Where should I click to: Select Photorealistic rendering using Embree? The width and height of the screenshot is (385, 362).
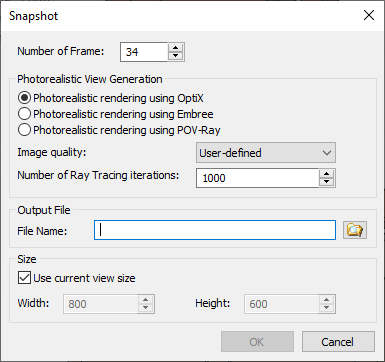pyautogui.click(x=115, y=114)
